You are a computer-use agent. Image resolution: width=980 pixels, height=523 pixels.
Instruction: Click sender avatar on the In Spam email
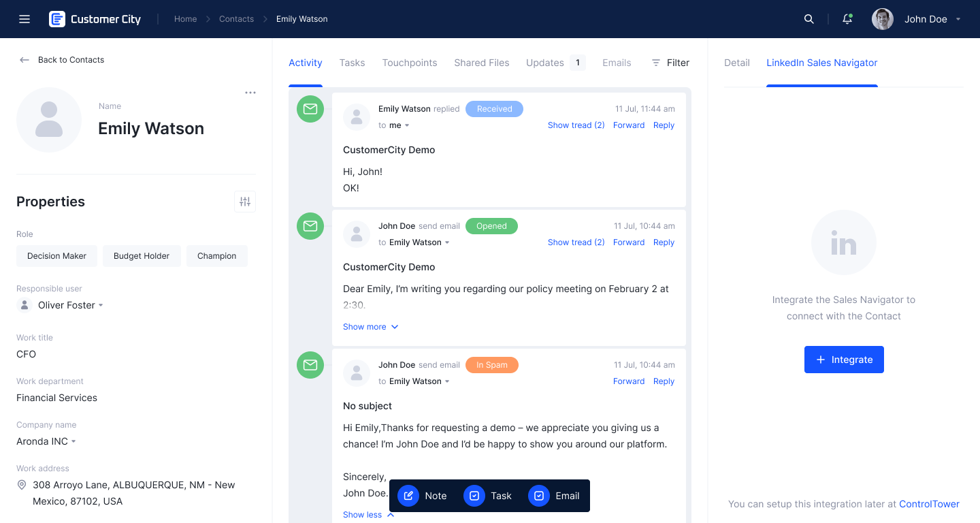click(357, 373)
